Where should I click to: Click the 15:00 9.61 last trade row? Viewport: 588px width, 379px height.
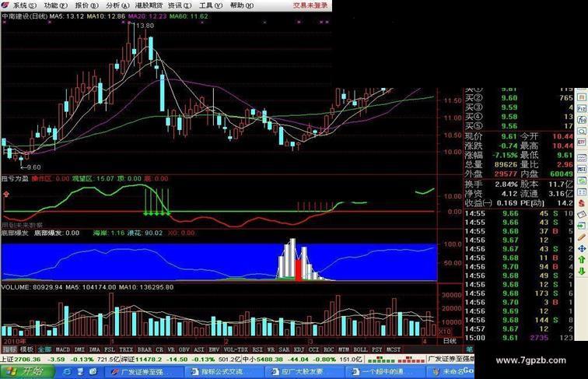(x=519, y=338)
